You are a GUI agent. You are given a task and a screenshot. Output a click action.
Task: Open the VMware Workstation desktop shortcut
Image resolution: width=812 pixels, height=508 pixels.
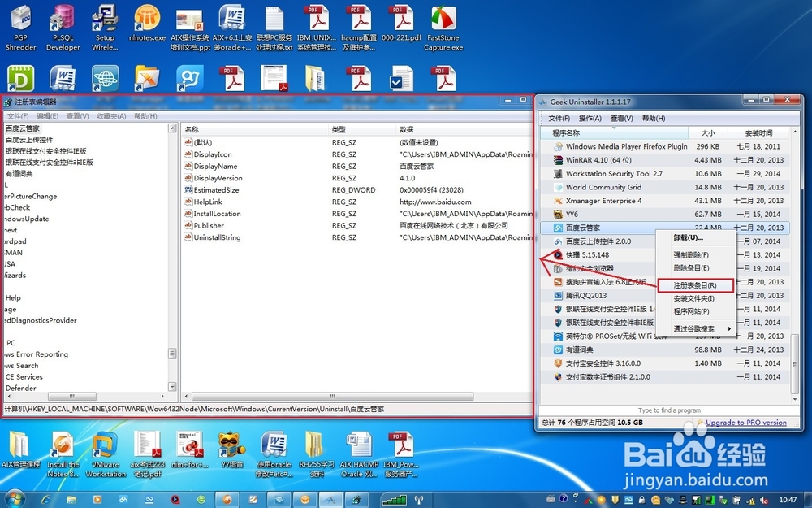pyautogui.click(x=106, y=454)
